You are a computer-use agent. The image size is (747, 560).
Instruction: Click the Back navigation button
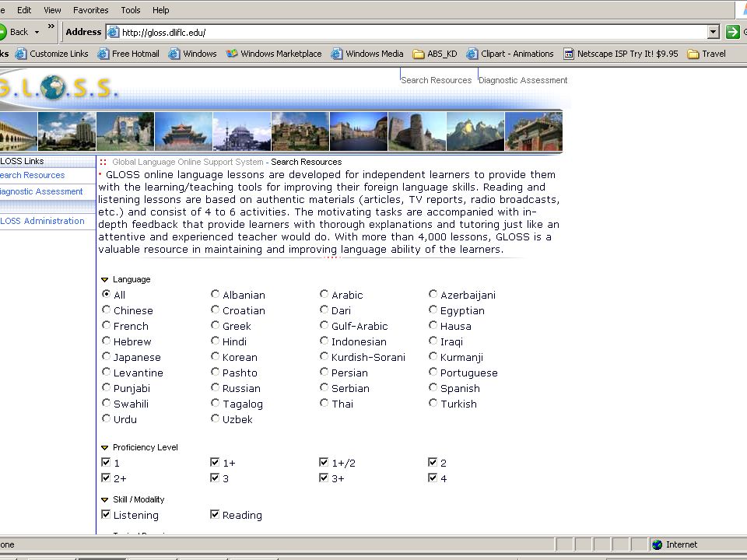point(14,32)
